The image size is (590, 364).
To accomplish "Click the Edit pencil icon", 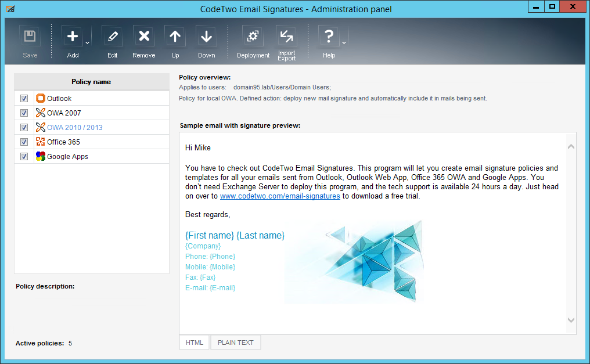I will click(112, 37).
